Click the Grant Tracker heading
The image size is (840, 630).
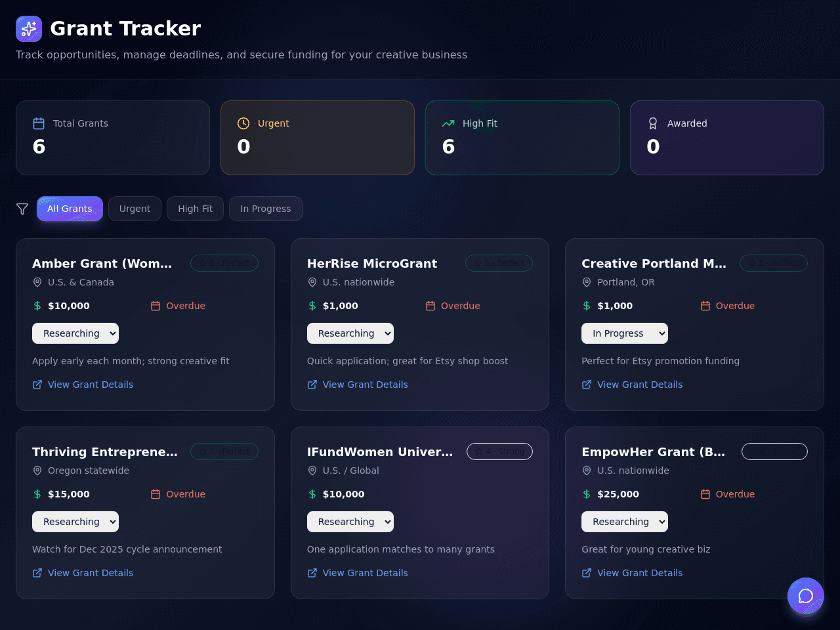click(125, 28)
